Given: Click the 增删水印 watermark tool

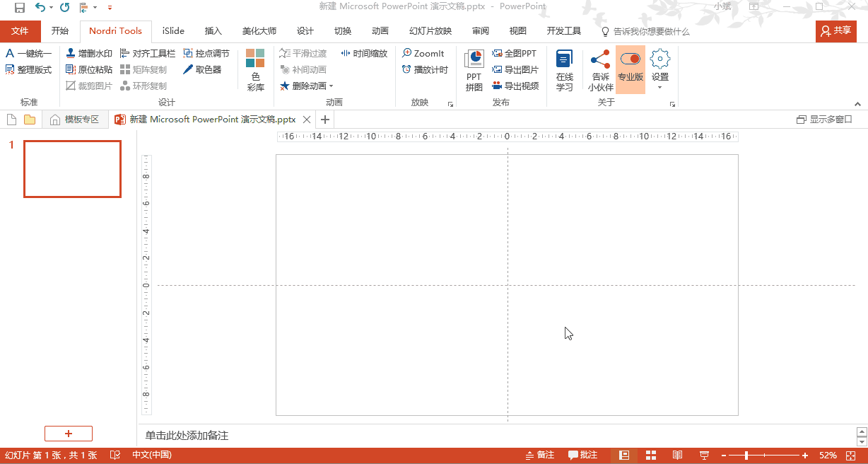Looking at the screenshot, I should pos(89,53).
